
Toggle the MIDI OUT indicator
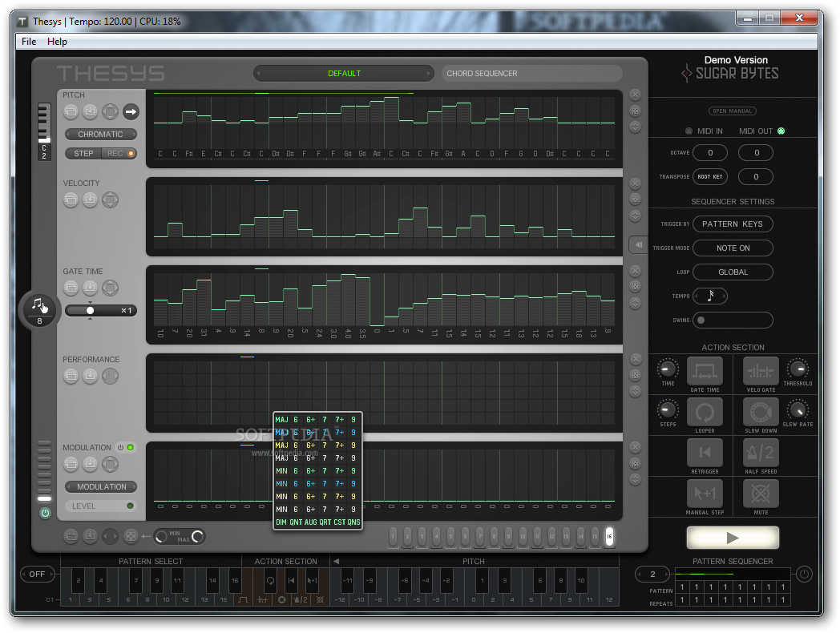click(x=781, y=131)
